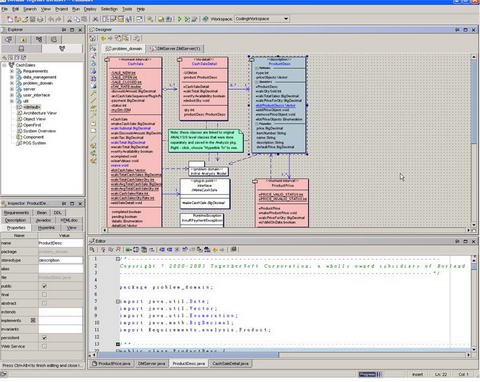Click the green Run arrow in main toolbar
This screenshot has width=480, height=382.
pyautogui.click(x=179, y=19)
